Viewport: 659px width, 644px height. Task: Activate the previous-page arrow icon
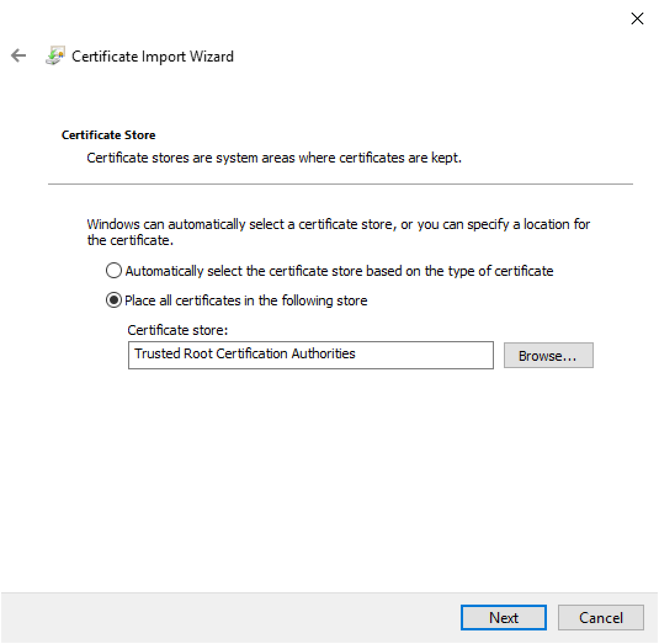tap(18, 55)
